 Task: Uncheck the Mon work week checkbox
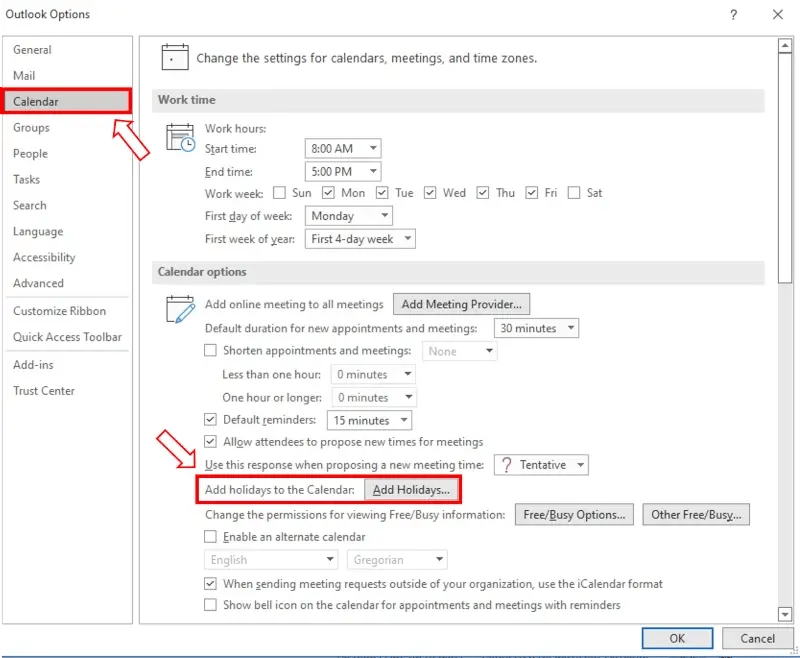pos(329,192)
